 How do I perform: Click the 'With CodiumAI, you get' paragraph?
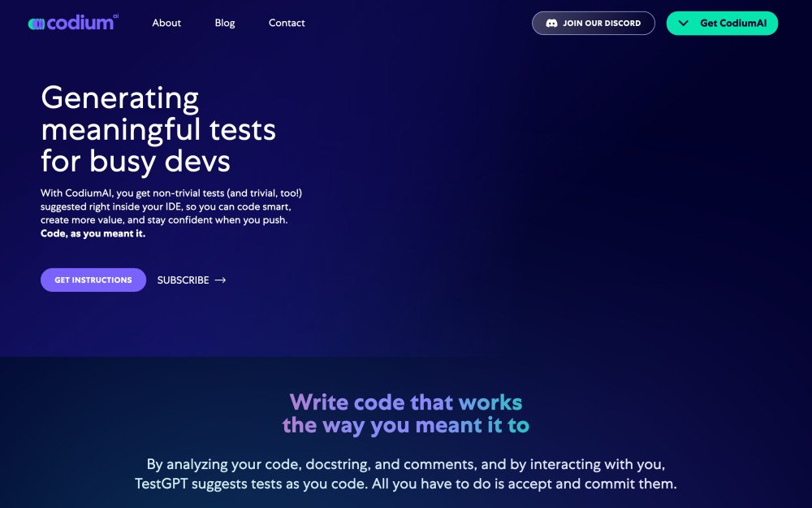click(171, 206)
